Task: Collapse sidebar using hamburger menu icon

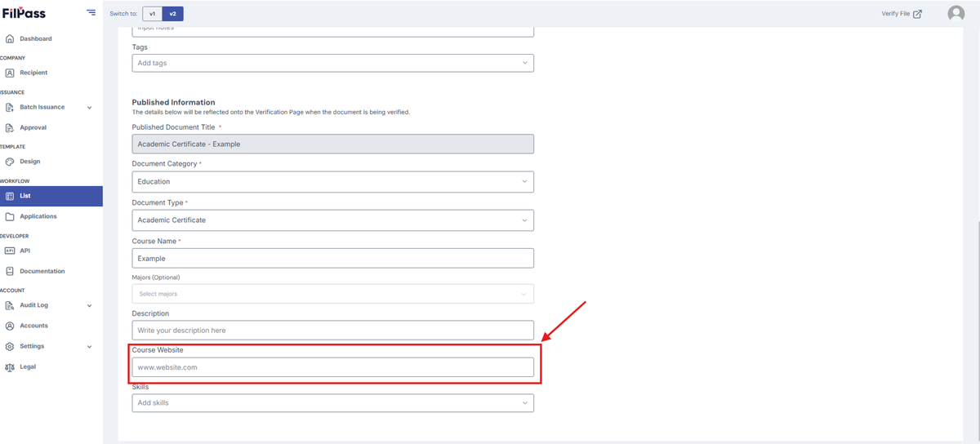Action: click(x=91, y=13)
